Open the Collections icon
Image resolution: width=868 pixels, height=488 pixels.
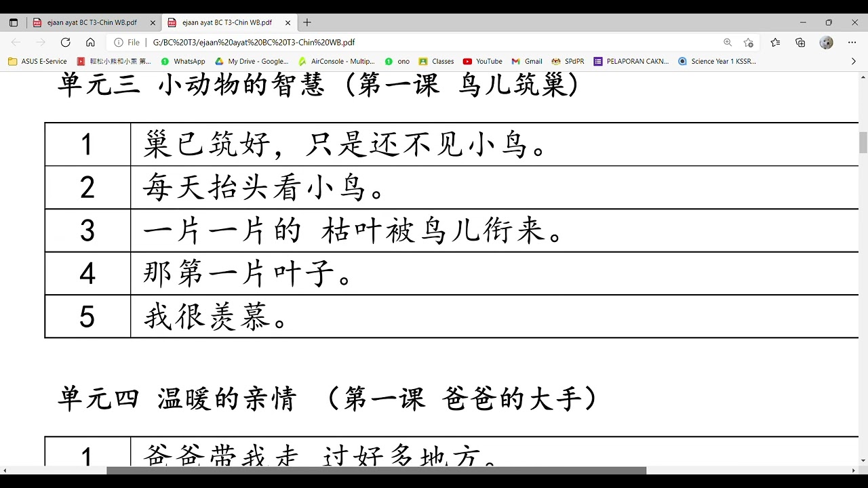click(800, 42)
